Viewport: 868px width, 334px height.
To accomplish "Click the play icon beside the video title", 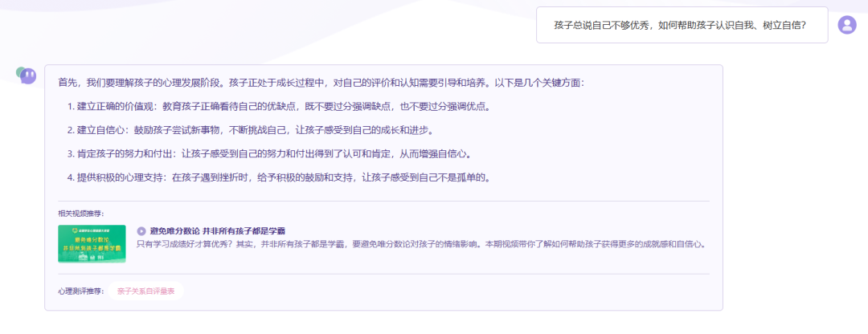I will [x=141, y=230].
